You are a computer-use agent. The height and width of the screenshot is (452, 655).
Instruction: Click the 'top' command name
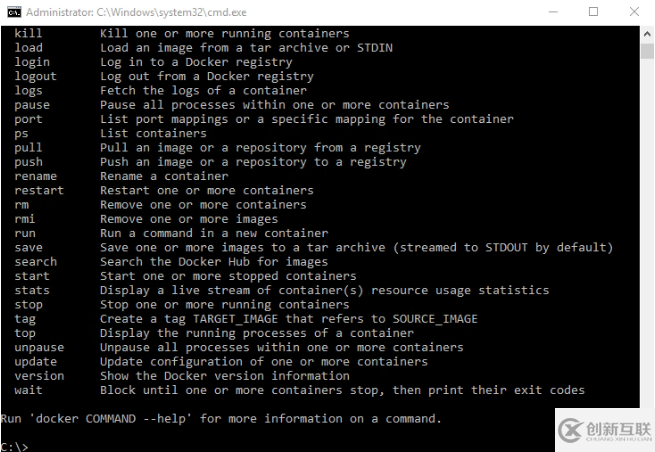click(25, 333)
